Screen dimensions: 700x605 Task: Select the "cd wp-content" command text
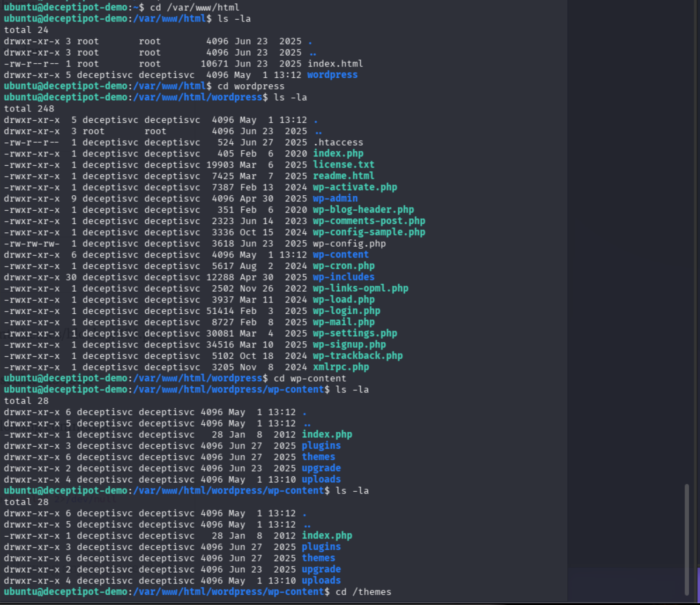[310, 378]
